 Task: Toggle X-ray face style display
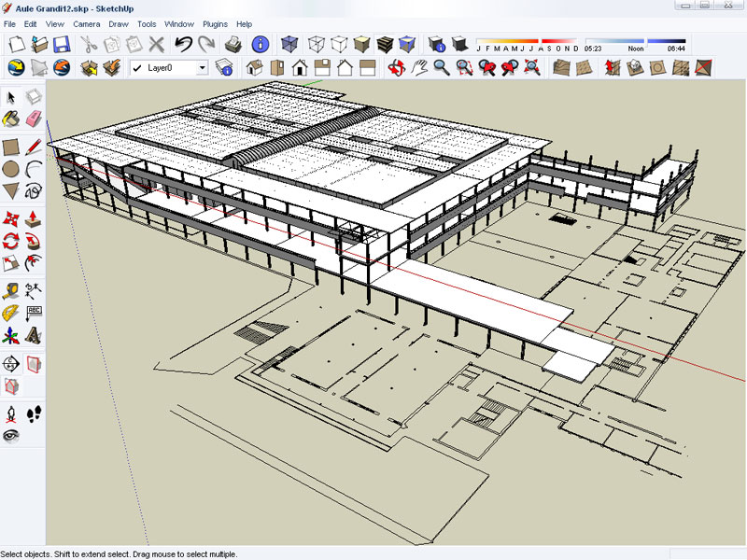click(x=290, y=44)
